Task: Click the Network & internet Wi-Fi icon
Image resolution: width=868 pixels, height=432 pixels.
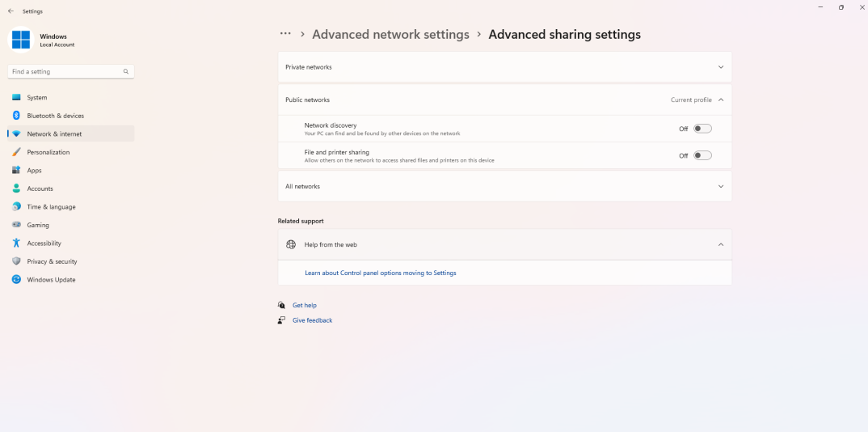Action: (17, 134)
